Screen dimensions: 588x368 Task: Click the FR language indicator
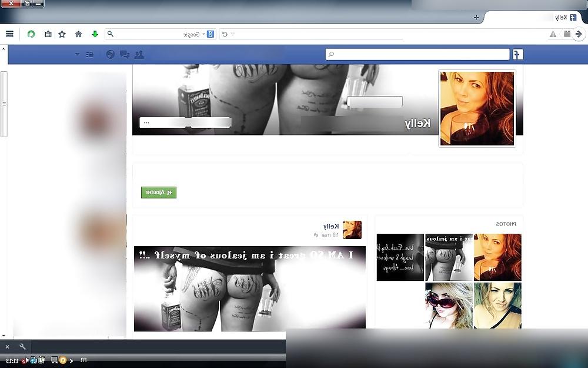point(83,360)
